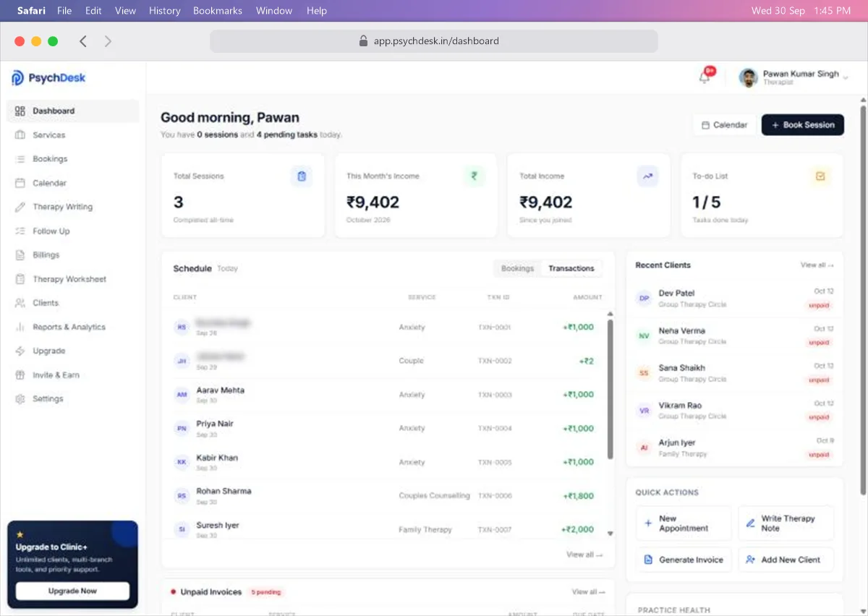
Task: Click the Billings sidebar icon
Action: pyautogui.click(x=20, y=255)
